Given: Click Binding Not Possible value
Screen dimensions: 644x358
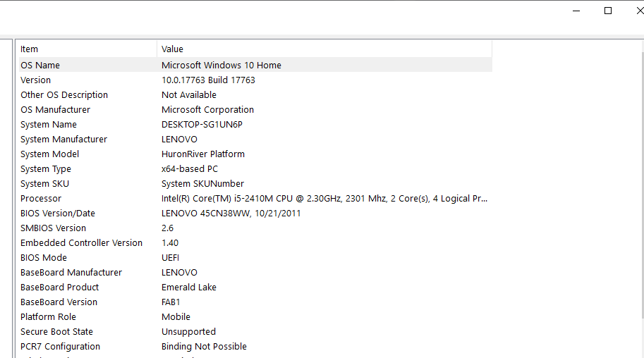Looking at the screenshot, I should click(204, 346).
